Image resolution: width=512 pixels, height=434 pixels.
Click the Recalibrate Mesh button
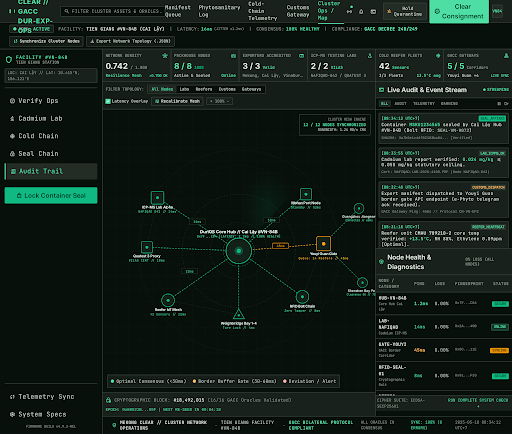click(177, 101)
